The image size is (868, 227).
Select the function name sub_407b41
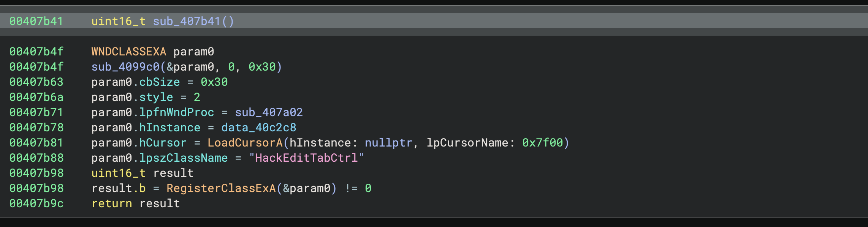187,21
